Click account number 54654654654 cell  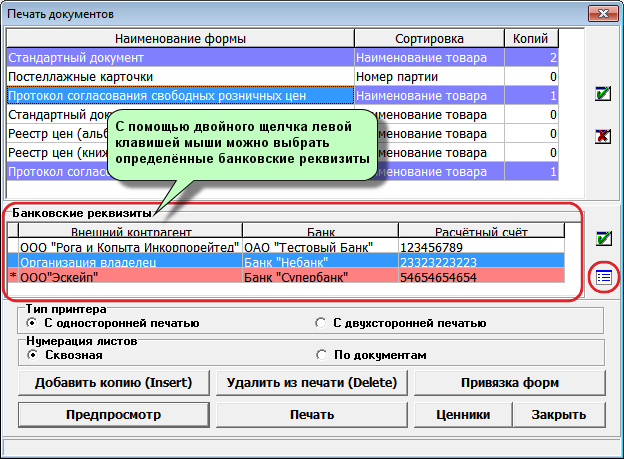482,277
